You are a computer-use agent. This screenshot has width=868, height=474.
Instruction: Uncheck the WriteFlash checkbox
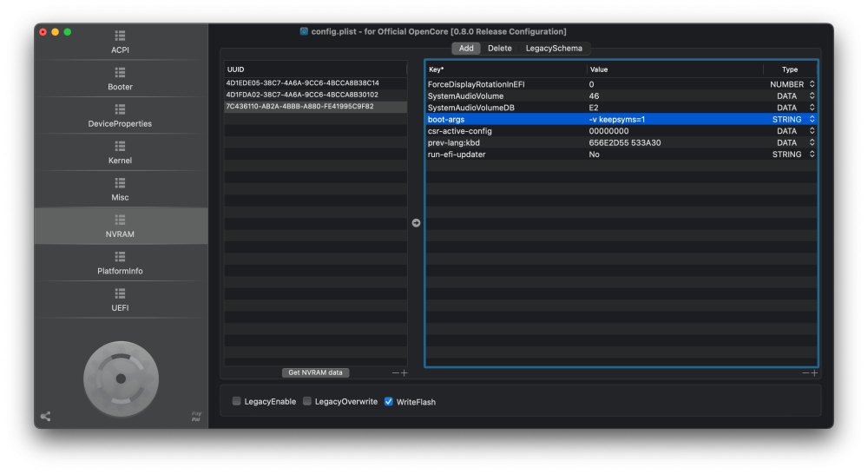(389, 401)
